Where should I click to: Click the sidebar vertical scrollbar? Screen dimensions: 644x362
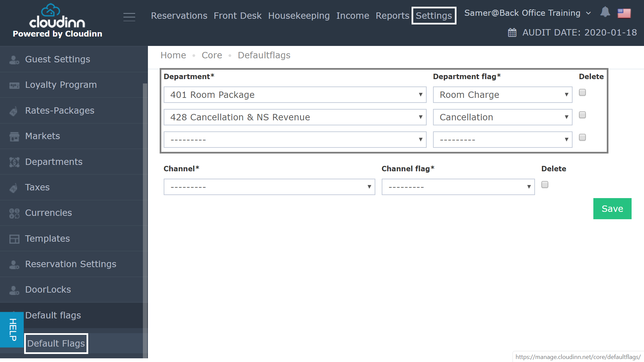click(x=145, y=221)
